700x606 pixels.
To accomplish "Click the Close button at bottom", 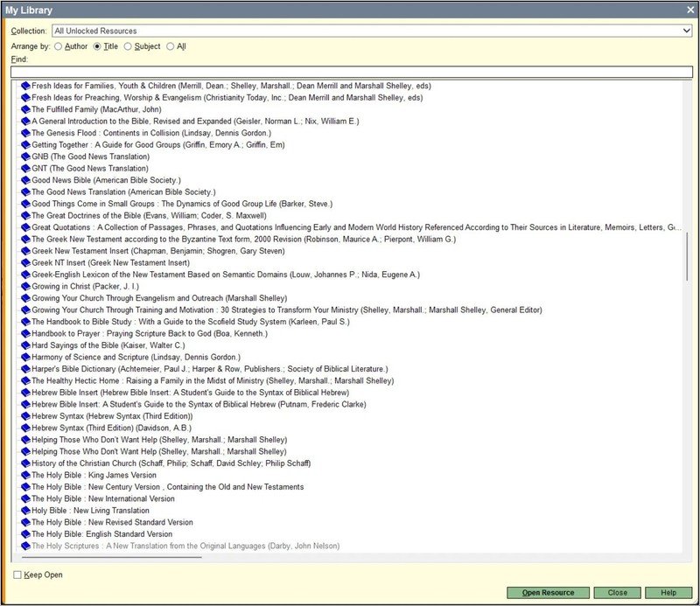I will pyautogui.click(x=618, y=593).
